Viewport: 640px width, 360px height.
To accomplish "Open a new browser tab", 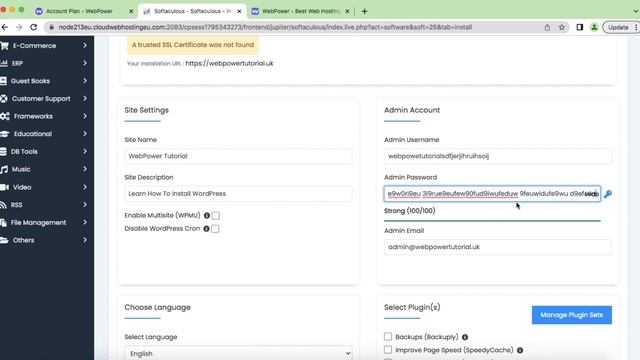I will click(364, 11).
